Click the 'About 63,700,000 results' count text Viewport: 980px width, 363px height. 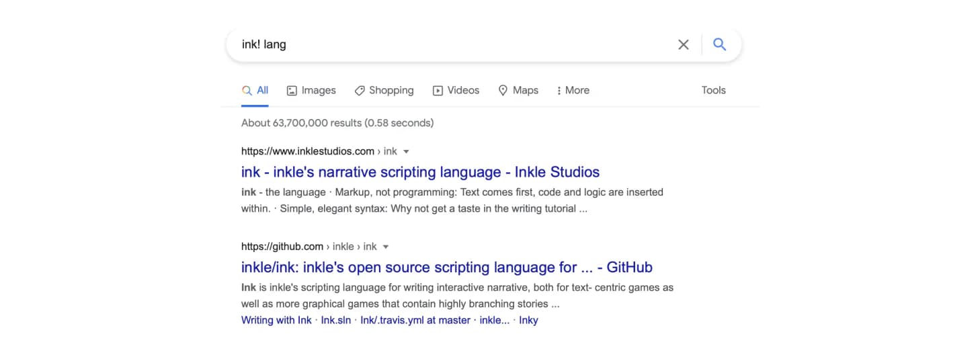point(337,123)
